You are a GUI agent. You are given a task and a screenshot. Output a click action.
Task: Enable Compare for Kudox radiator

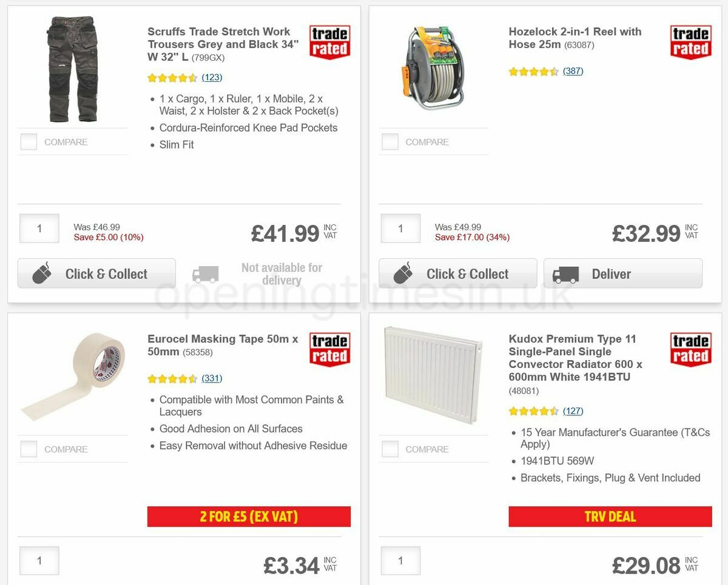(389, 449)
